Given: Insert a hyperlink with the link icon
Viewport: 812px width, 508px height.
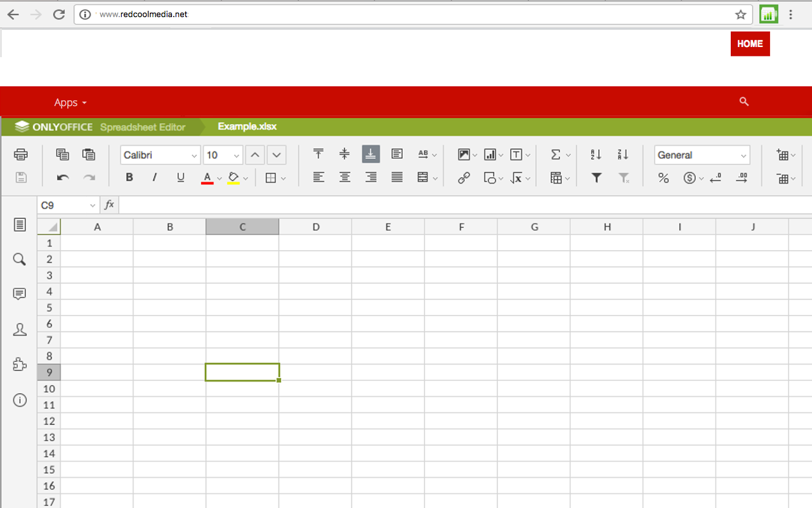Looking at the screenshot, I should 464,178.
